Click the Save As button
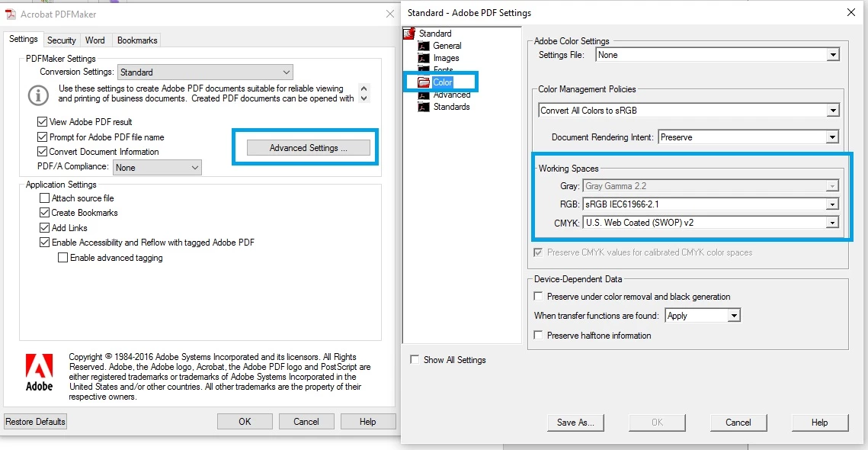 [575, 423]
